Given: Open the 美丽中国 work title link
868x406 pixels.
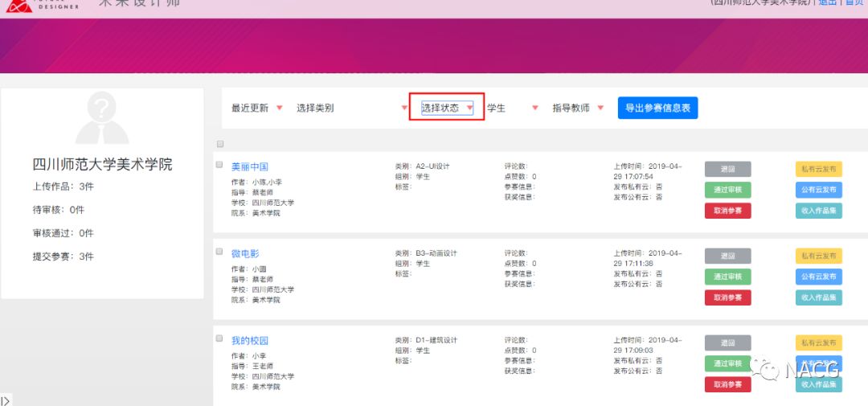Looking at the screenshot, I should (x=250, y=166).
